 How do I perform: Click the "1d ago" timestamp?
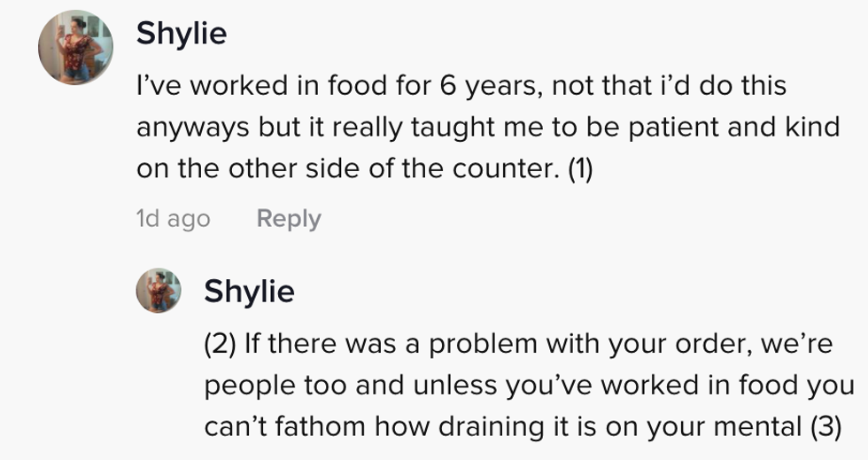coord(173,219)
